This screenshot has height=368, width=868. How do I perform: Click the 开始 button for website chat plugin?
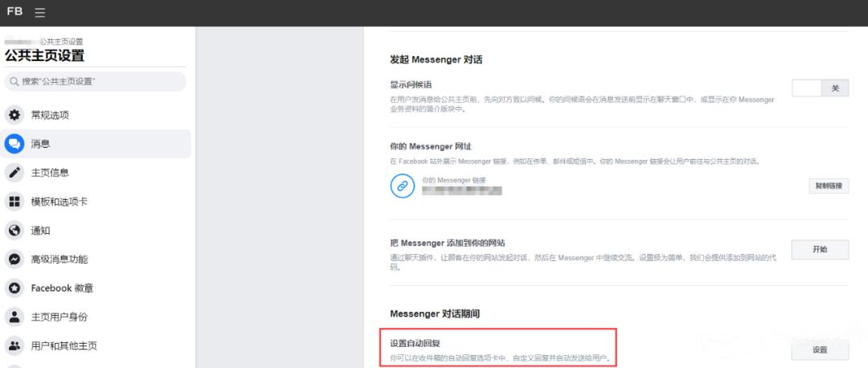tap(820, 249)
